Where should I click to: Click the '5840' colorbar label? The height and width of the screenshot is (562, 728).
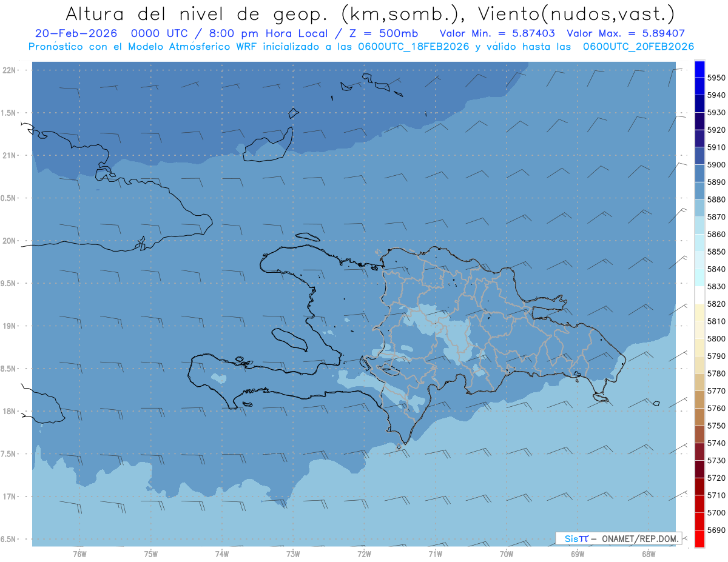click(x=716, y=269)
